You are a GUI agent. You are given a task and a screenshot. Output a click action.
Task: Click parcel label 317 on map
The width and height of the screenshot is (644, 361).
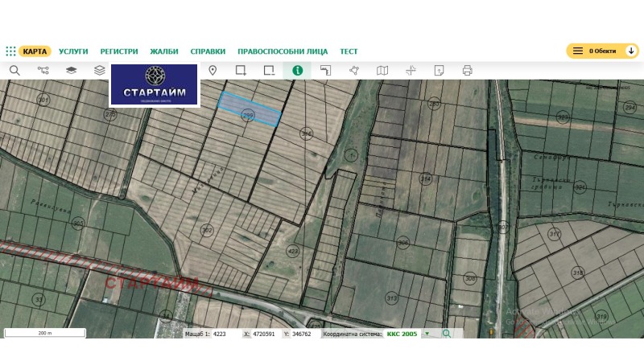point(555,234)
